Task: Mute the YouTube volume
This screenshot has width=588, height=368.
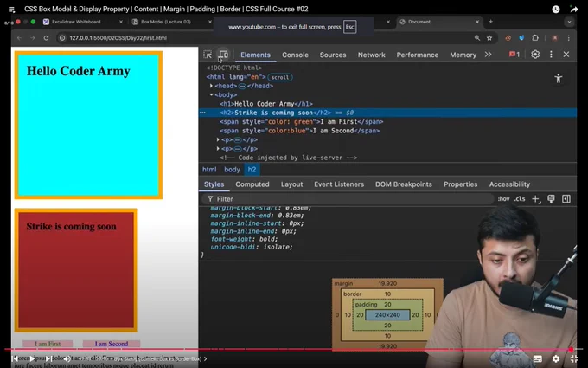Action: tap(67, 358)
